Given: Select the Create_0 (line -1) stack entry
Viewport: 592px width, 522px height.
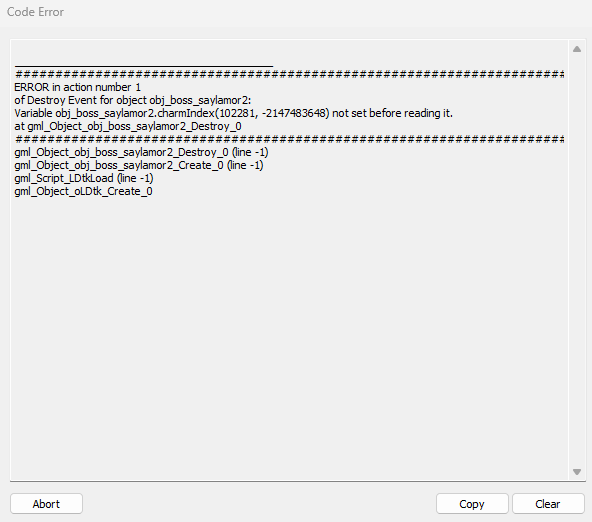Looking at the screenshot, I should 139,165.
